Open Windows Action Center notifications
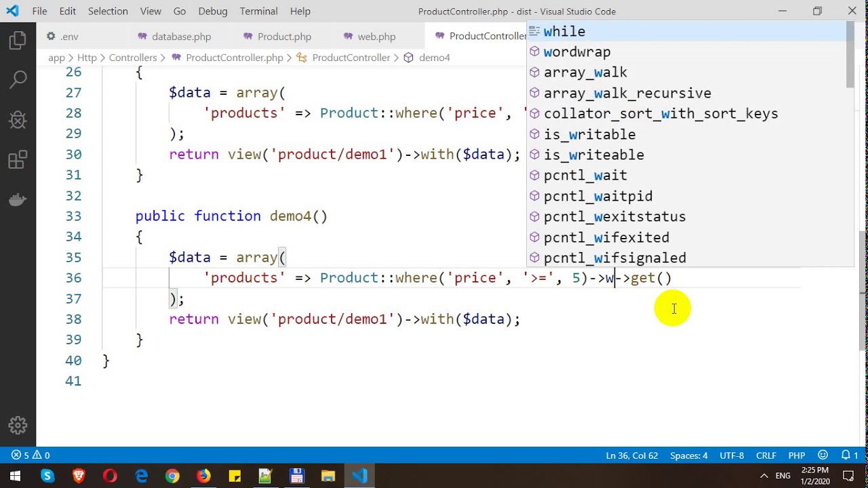The height and width of the screenshot is (488, 868). 848,476
